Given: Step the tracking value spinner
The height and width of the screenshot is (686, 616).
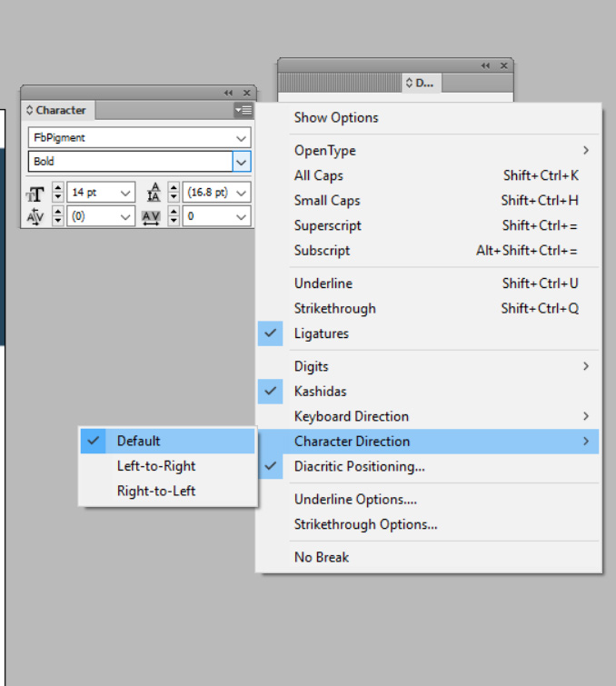Looking at the screenshot, I should pyautogui.click(x=174, y=216).
